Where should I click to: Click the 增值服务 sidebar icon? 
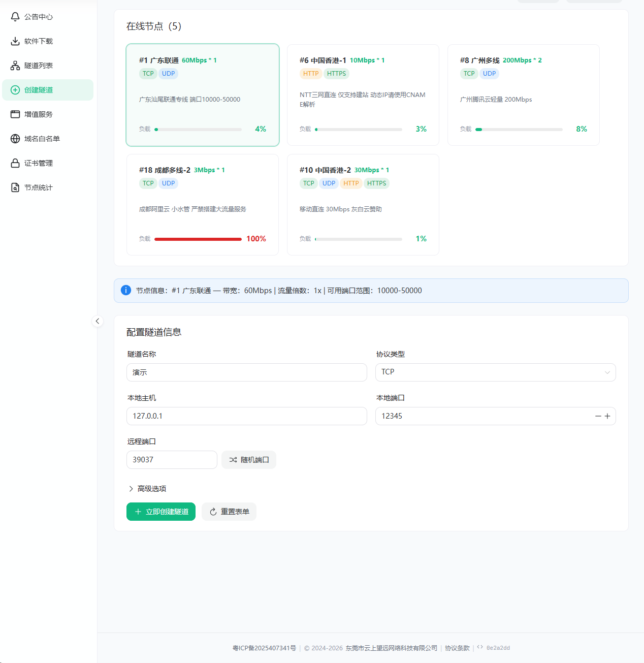(x=15, y=114)
